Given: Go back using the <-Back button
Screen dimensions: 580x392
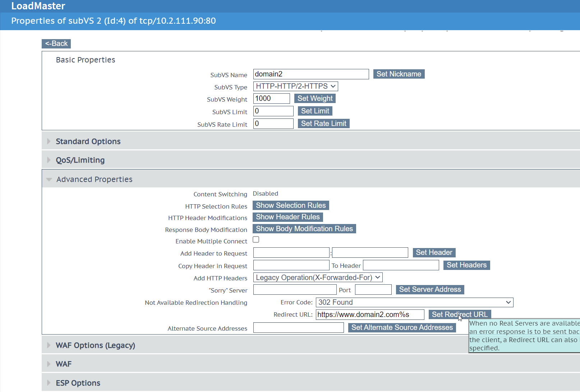Looking at the screenshot, I should (56, 43).
